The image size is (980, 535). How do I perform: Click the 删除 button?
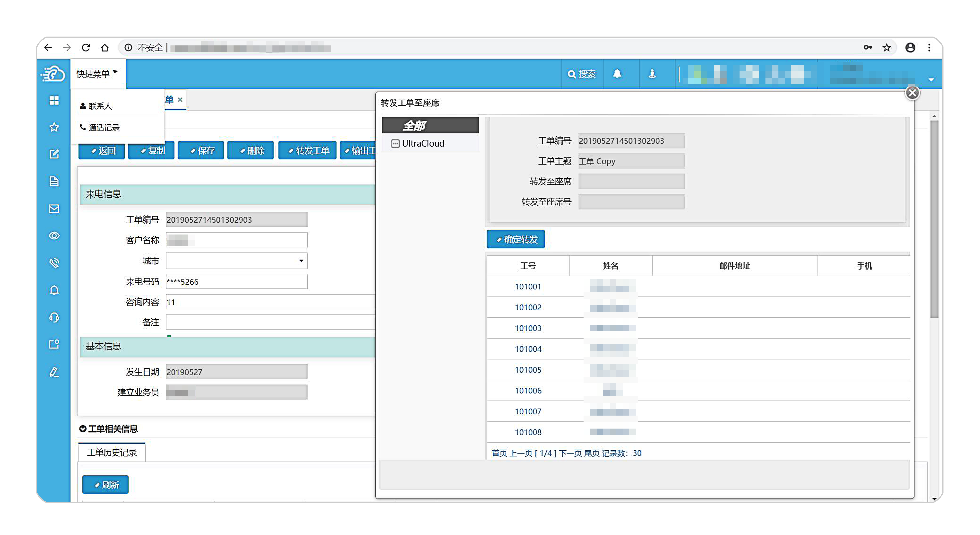point(250,150)
